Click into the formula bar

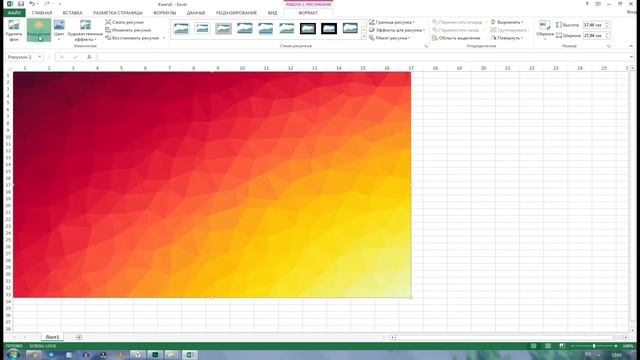tap(362, 57)
